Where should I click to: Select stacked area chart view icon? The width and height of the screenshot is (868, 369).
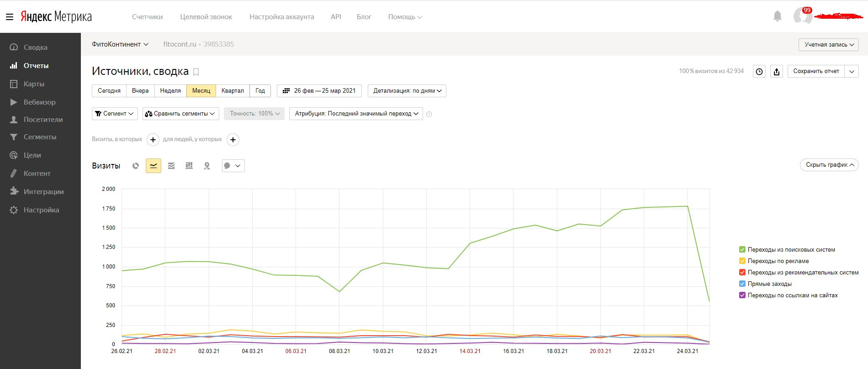point(171,166)
